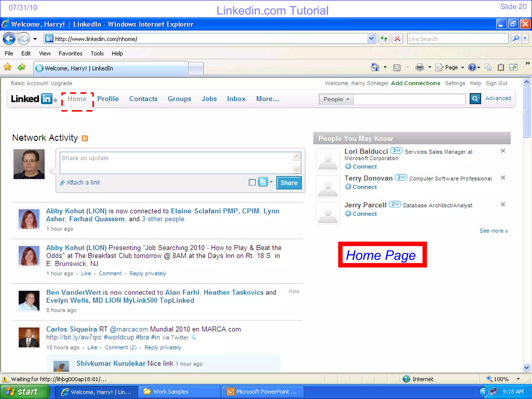
Task: Click the Add to Favorites icon
Action: (22, 67)
